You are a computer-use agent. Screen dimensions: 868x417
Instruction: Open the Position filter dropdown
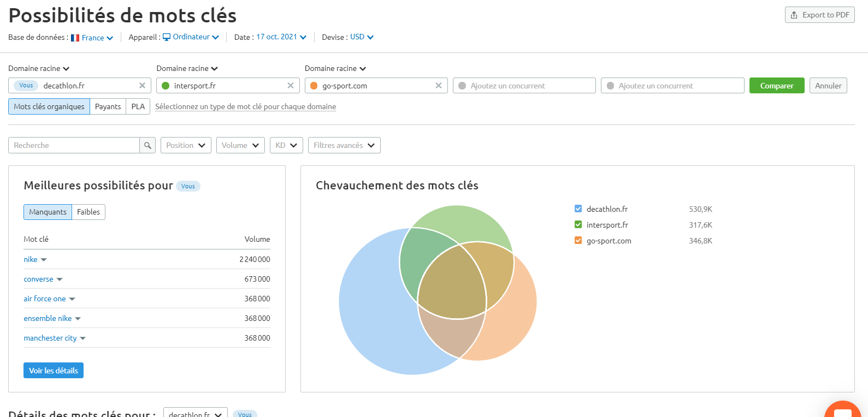click(186, 145)
